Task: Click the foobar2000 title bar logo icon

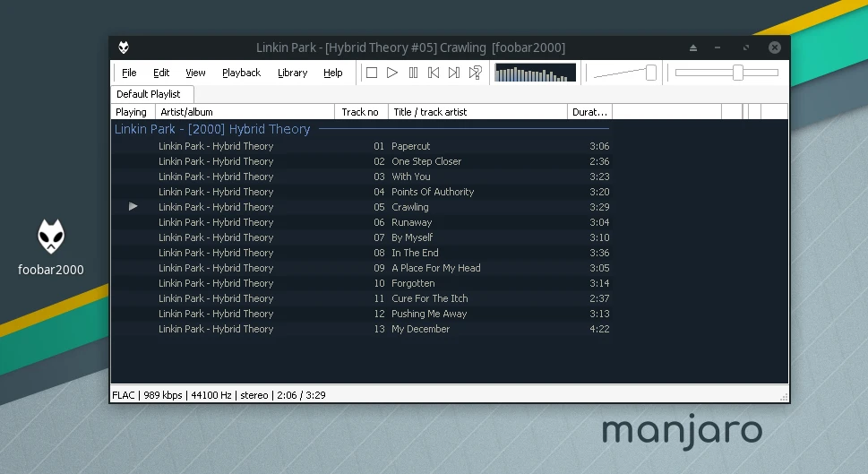Action: point(124,47)
